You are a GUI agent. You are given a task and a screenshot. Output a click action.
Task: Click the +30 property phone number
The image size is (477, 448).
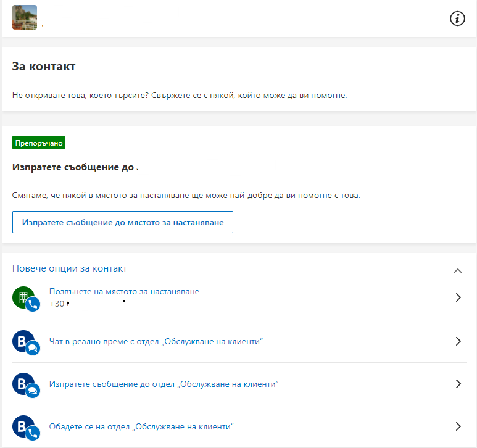(57, 304)
